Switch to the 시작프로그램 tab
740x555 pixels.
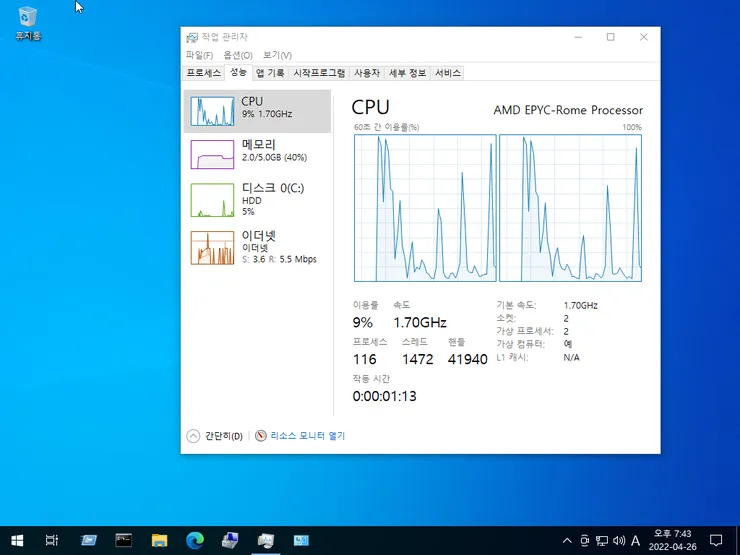[319, 73]
